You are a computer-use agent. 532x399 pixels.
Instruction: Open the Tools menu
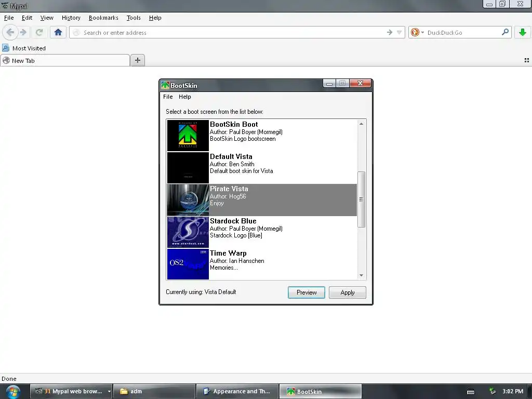pyautogui.click(x=134, y=18)
